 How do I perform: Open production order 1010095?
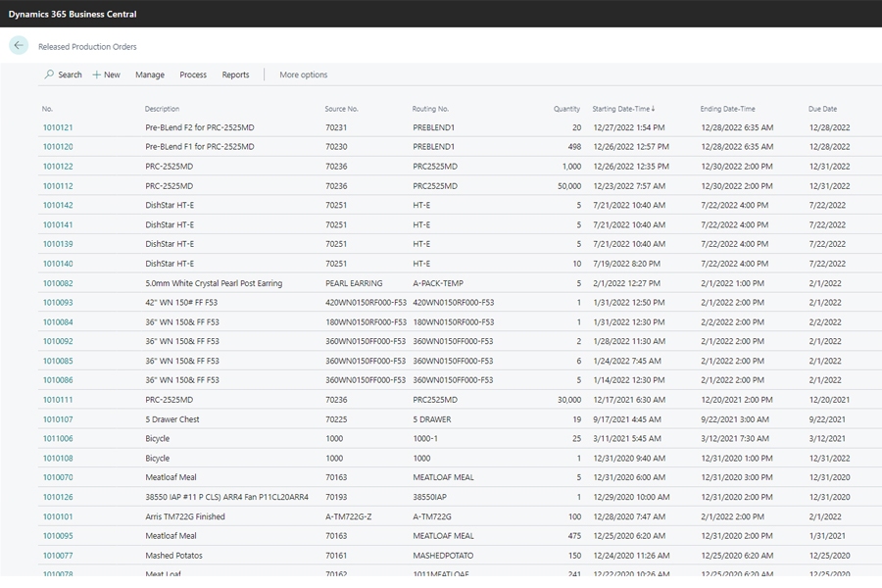(x=58, y=536)
